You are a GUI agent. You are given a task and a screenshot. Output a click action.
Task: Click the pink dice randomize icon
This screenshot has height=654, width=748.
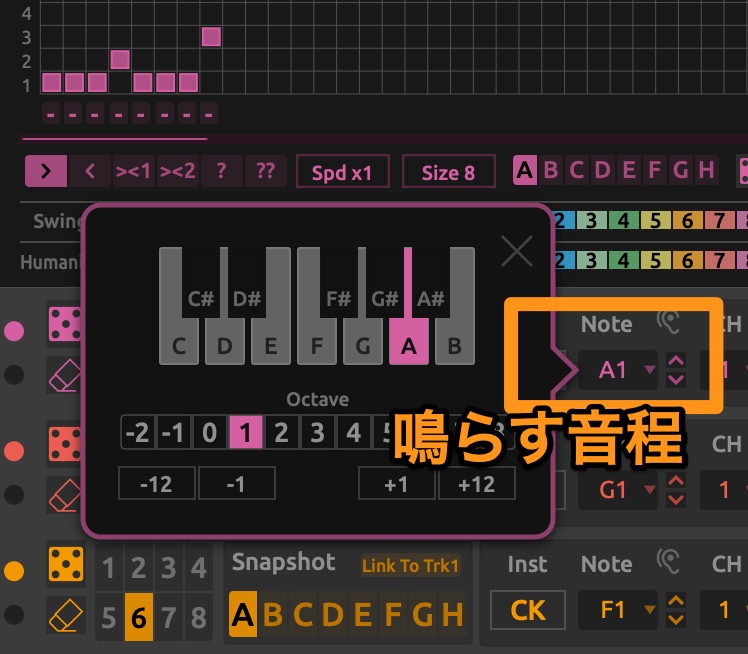point(66,327)
